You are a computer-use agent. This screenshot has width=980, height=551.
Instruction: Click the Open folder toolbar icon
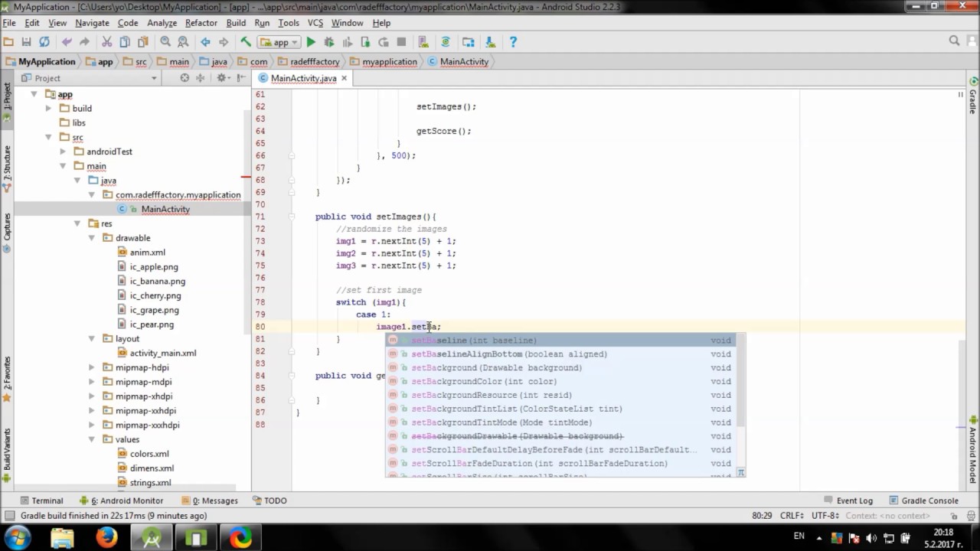point(8,42)
